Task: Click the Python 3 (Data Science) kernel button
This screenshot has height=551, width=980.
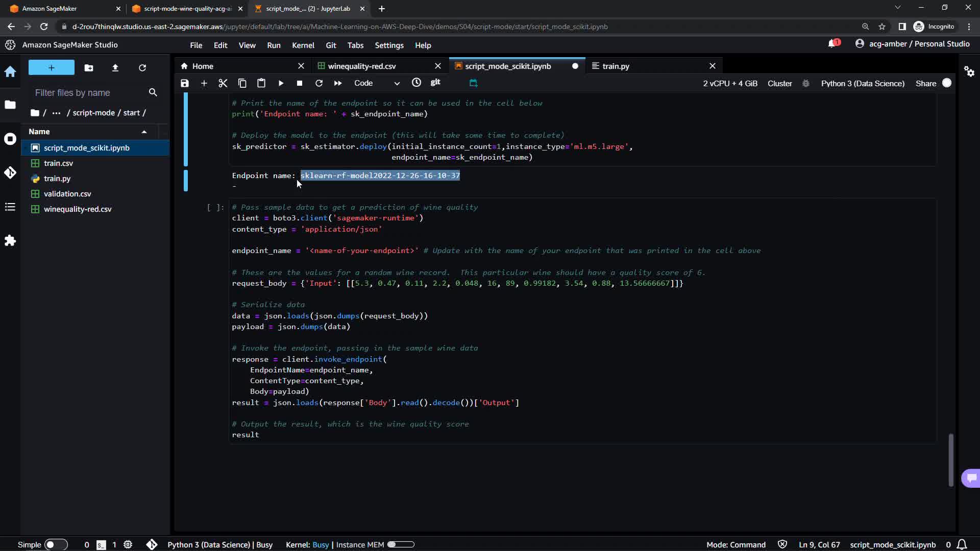Action: [862, 83]
